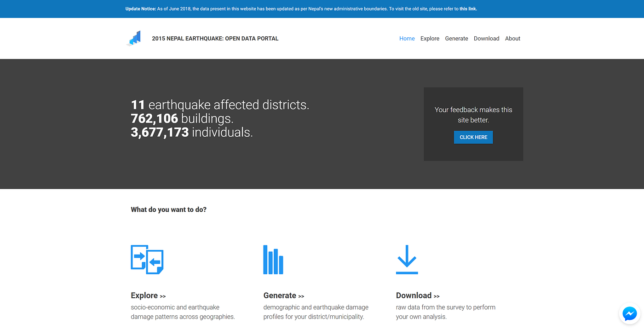Click '11 earthquake affected districts.' text
The image size is (644, 330).
(x=220, y=105)
